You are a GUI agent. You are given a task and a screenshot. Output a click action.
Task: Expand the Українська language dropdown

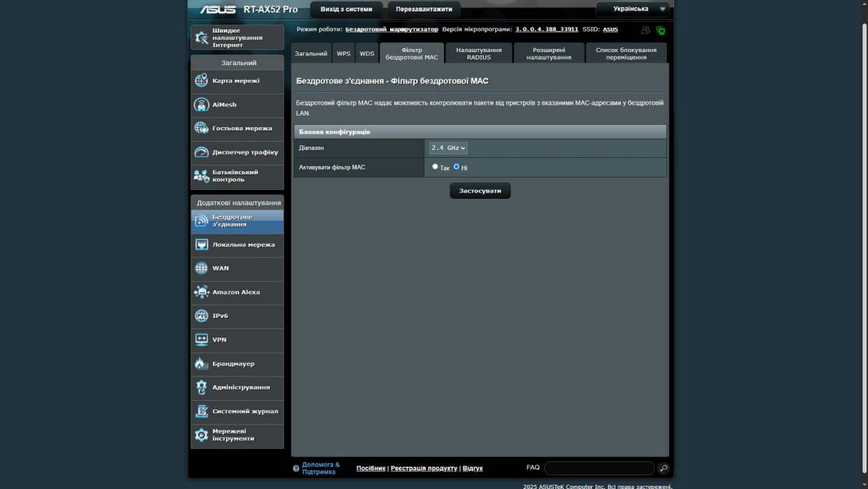coord(633,9)
